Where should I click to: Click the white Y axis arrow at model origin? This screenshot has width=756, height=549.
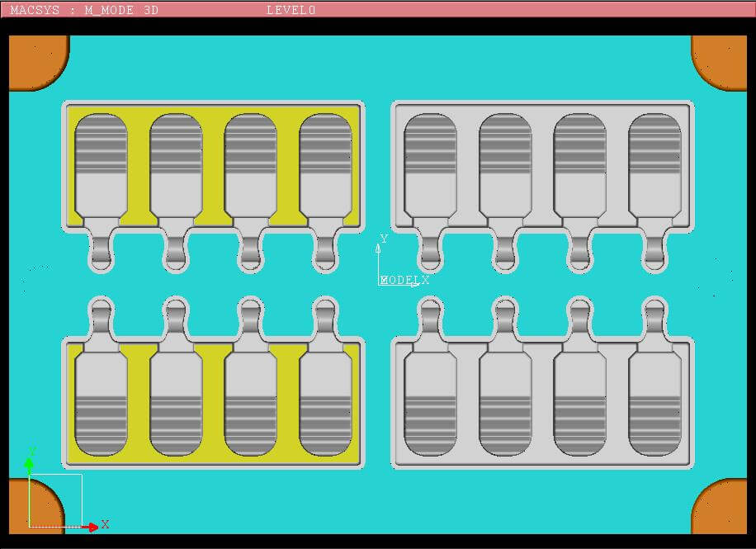point(379,249)
